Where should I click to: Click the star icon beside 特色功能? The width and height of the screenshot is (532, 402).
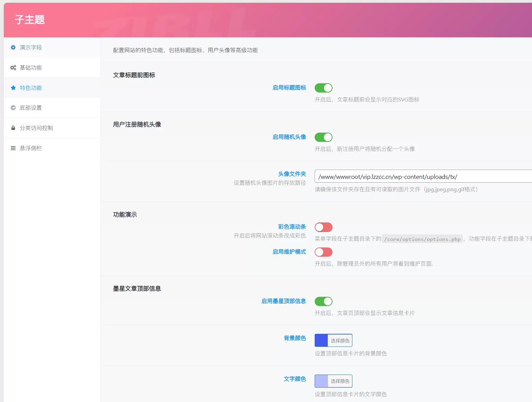tap(13, 88)
